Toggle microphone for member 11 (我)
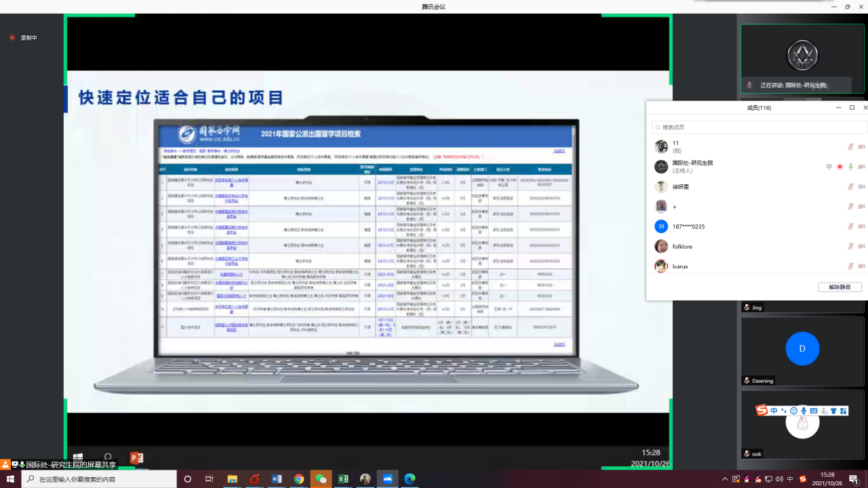The image size is (868, 488). 850,147
